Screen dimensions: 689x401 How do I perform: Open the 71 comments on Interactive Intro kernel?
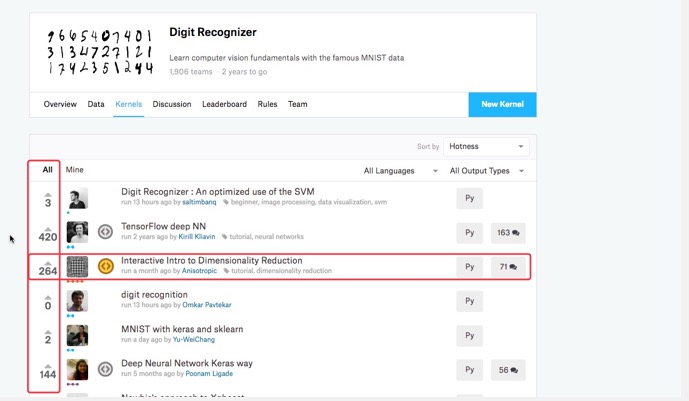[x=508, y=267]
